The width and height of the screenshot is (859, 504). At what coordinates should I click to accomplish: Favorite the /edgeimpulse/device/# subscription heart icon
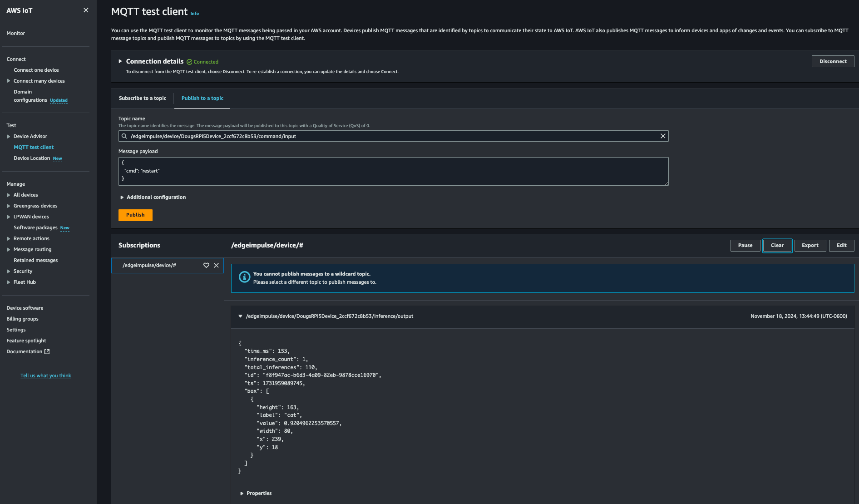point(206,265)
